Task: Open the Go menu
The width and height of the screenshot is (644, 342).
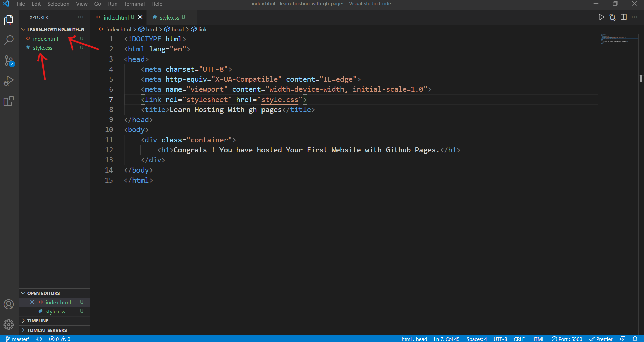Action: tap(98, 4)
